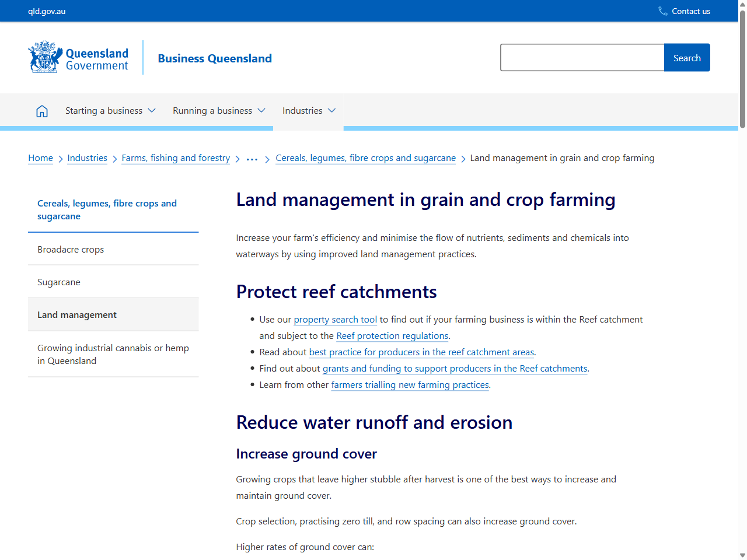The height and width of the screenshot is (560, 747).
Task: Click the Business Queensland site title
Action: click(214, 58)
